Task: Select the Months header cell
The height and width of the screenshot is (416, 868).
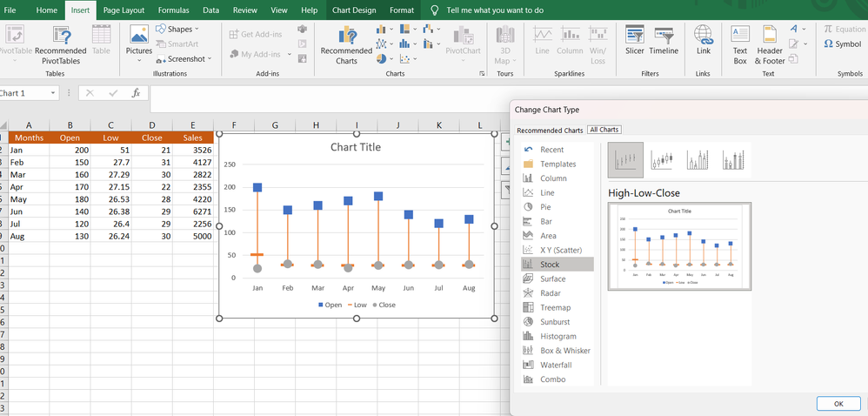Action: 30,138
